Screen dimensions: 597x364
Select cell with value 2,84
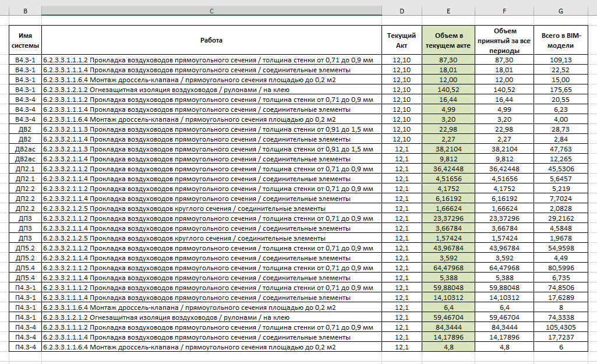pos(561,139)
